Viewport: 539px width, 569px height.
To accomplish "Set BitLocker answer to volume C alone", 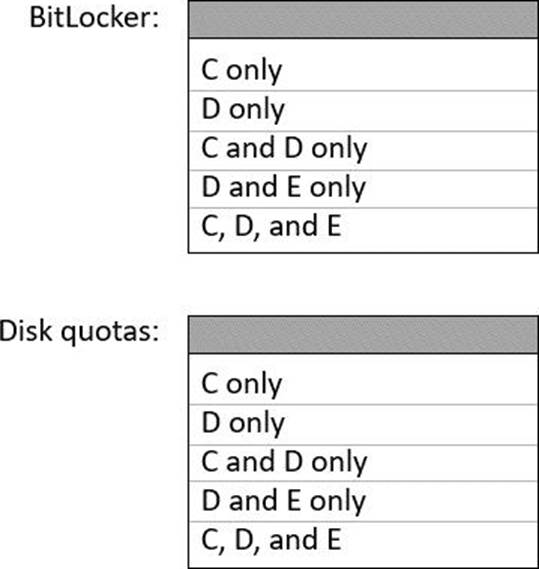I will coord(363,70).
